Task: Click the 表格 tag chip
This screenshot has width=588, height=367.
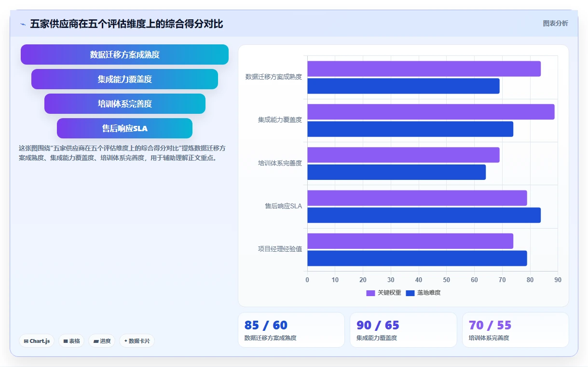Action: [x=71, y=341]
